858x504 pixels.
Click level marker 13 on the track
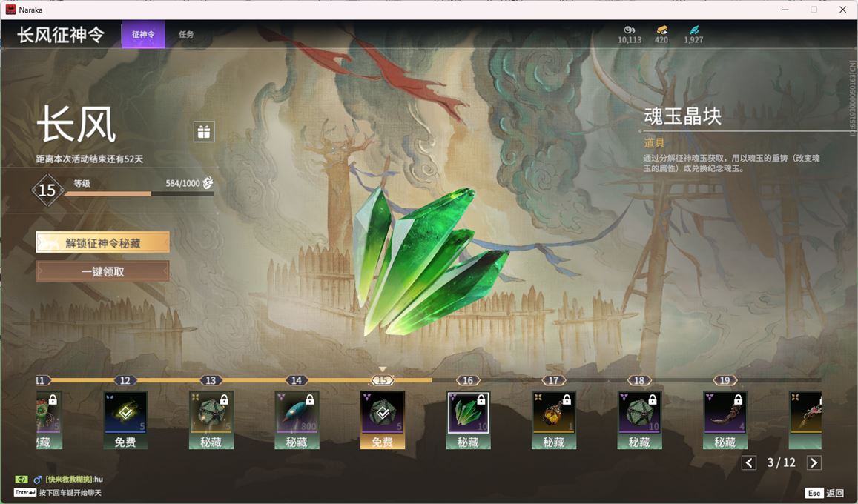click(x=211, y=380)
